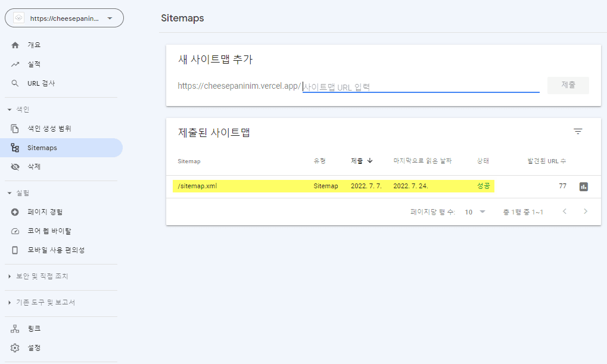Open 색인 생성 범위 pages icon
Viewport: 607px width, 364px height.
pos(15,129)
